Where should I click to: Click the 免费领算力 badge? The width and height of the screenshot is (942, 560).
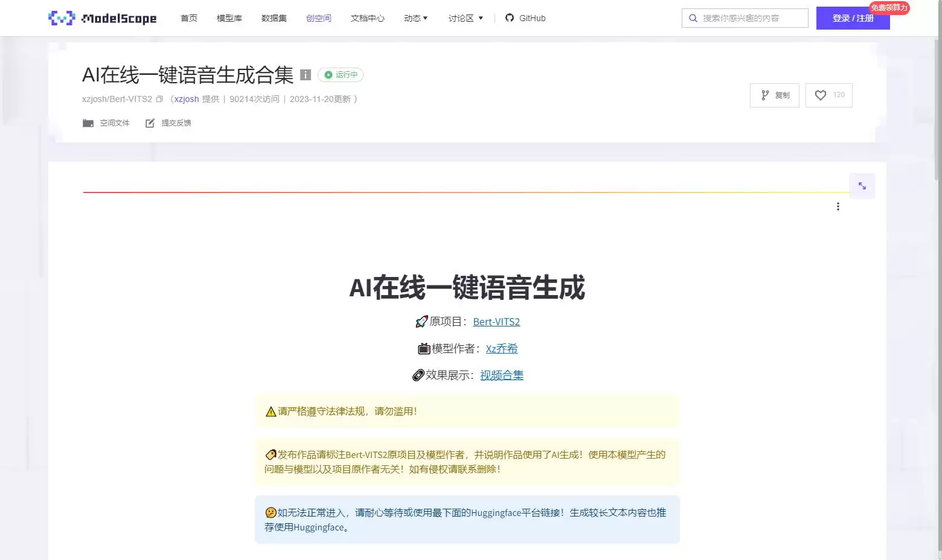pyautogui.click(x=889, y=7)
